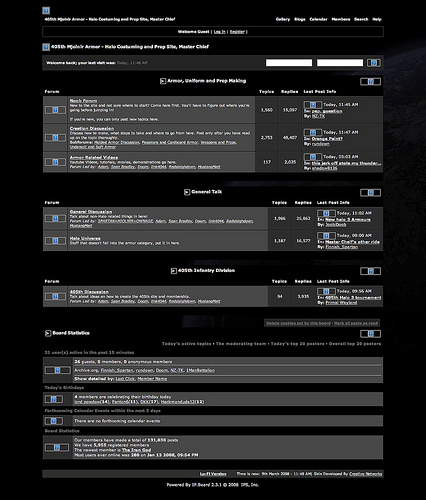Click the last-post icon in the Noob Forum row
This screenshot has width=426, height=500.
point(313,105)
